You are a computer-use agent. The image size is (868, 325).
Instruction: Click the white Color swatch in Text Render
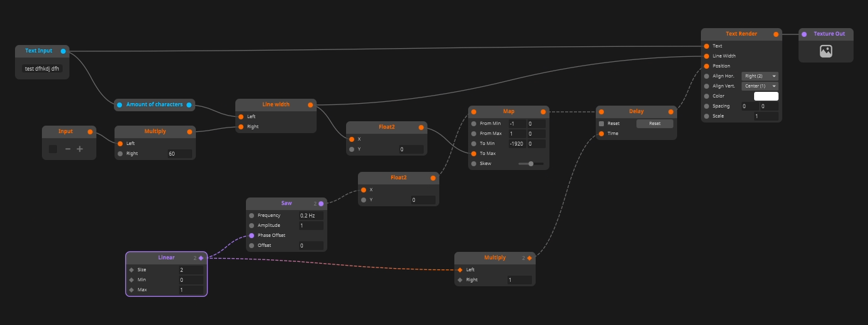click(x=766, y=96)
